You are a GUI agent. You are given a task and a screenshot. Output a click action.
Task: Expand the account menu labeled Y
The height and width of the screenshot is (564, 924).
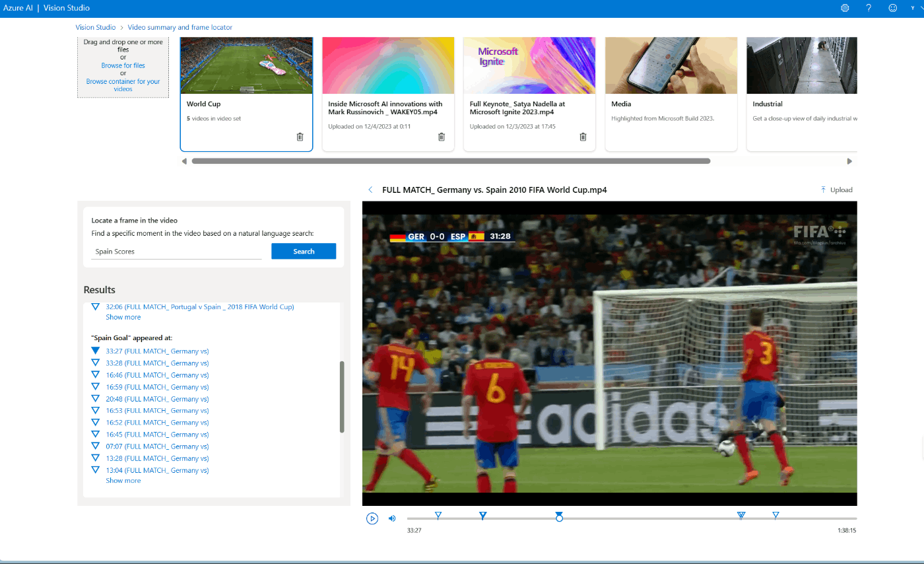click(917, 8)
